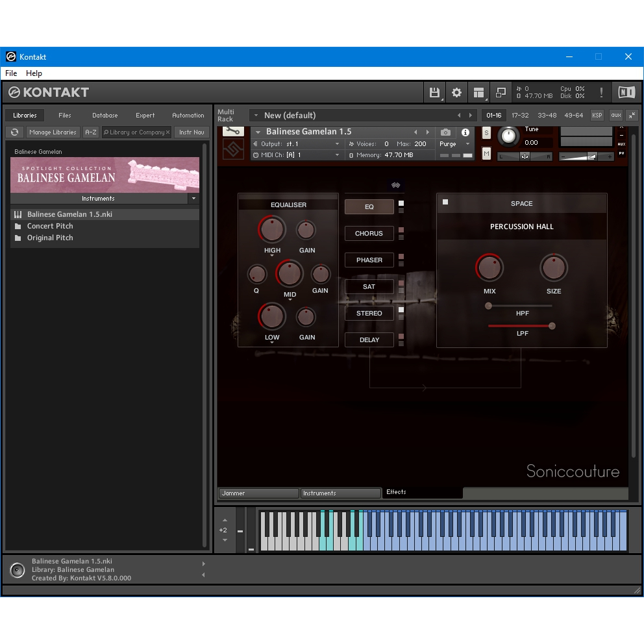Open the LOW band frequency dropdown

pyautogui.click(x=272, y=343)
